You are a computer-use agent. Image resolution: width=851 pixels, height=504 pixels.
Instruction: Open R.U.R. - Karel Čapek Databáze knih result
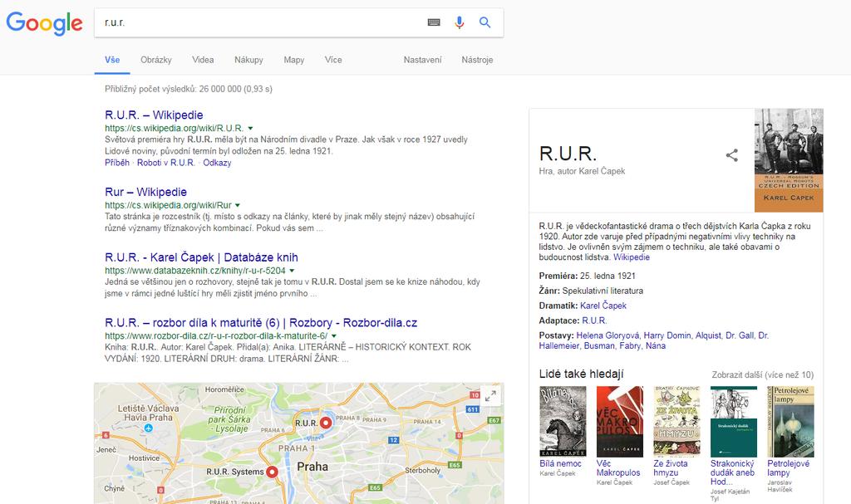coord(201,257)
